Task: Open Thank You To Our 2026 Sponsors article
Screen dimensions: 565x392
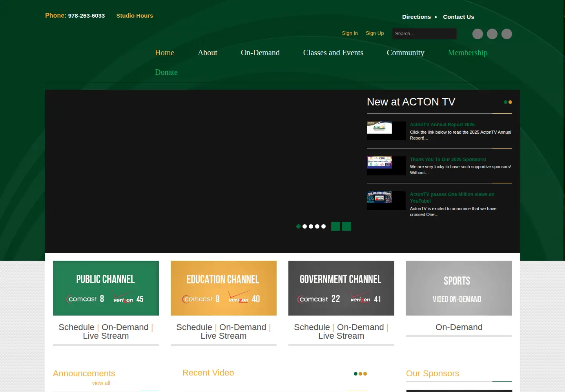Action: tap(448, 160)
